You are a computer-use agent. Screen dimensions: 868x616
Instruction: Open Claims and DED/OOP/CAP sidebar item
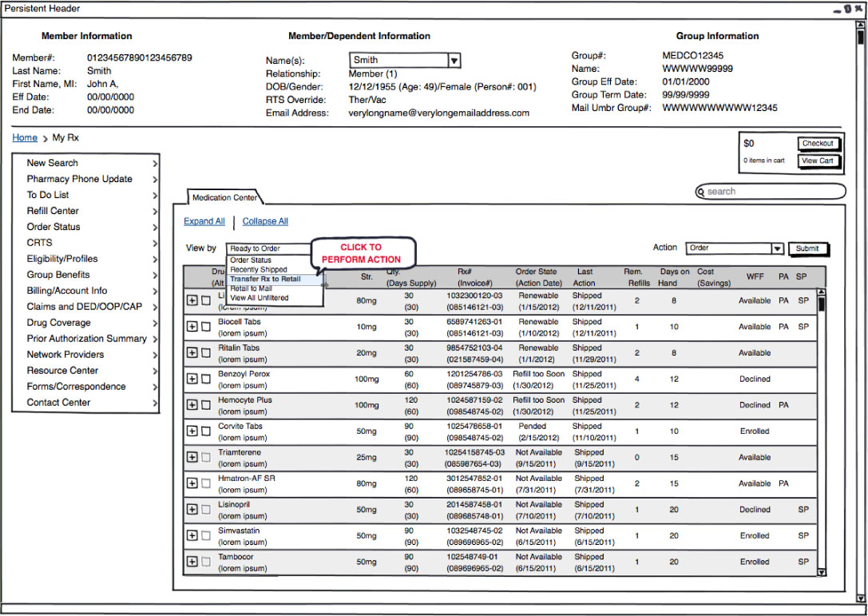point(85,307)
